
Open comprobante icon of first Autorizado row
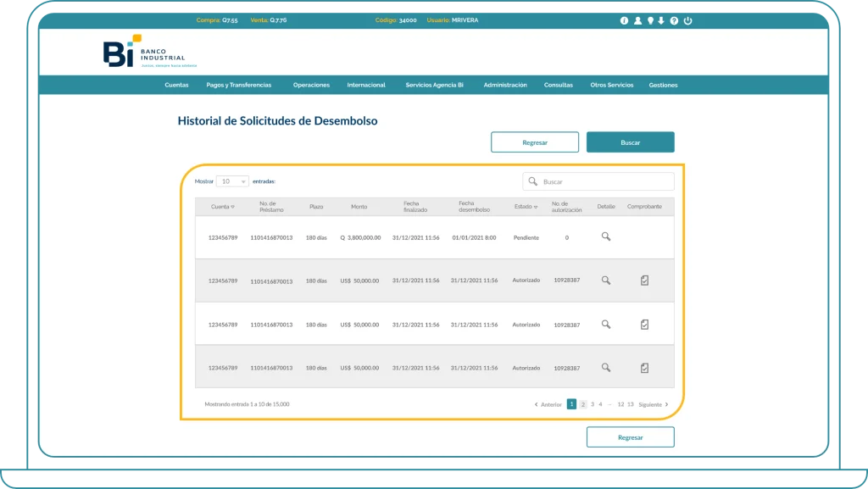pos(644,281)
